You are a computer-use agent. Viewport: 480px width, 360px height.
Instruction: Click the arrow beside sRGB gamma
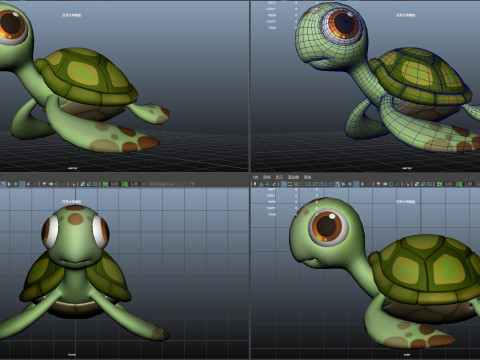[x=192, y=184]
